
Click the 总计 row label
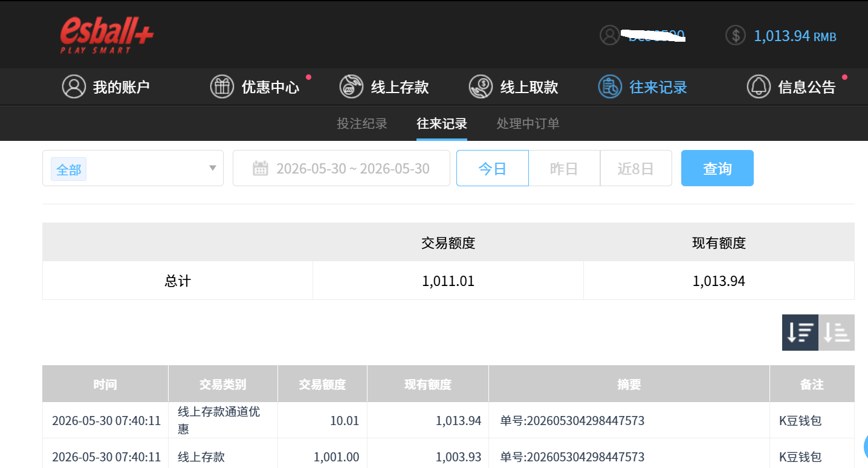click(178, 281)
